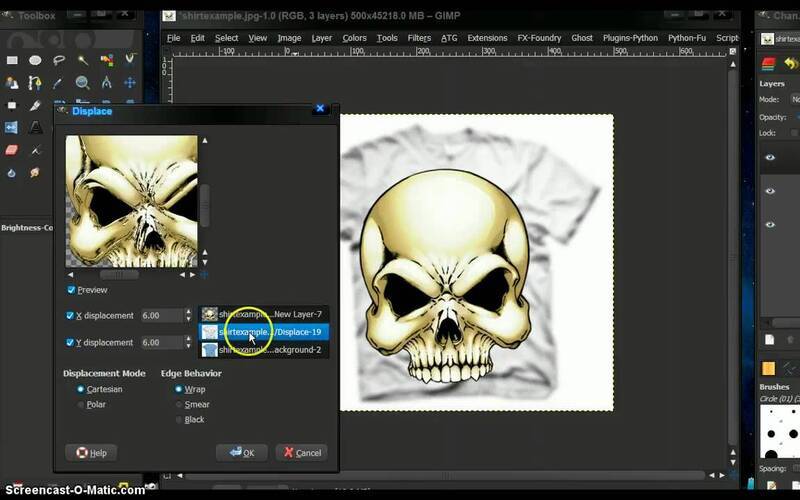Open the Layers Mode dropdown

pyautogui.click(x=794, y=100)
